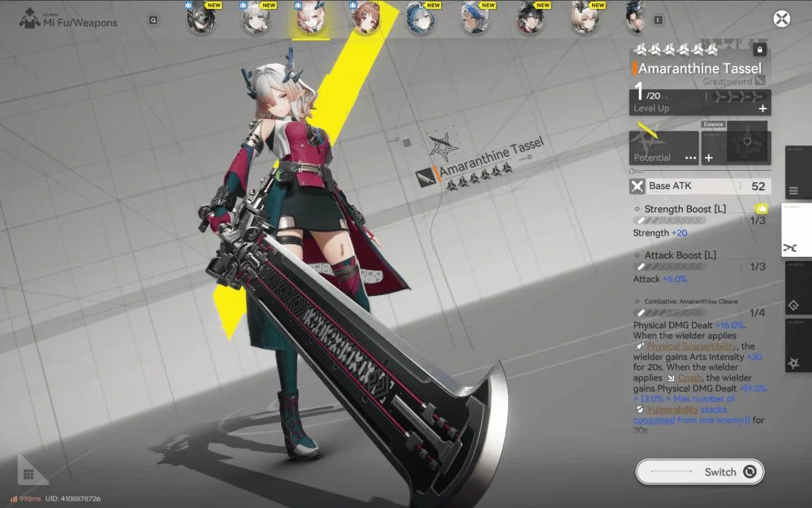The image size is (812, 508).
Task: Click the Level Up plus button
Action: [x=762, y=108]
